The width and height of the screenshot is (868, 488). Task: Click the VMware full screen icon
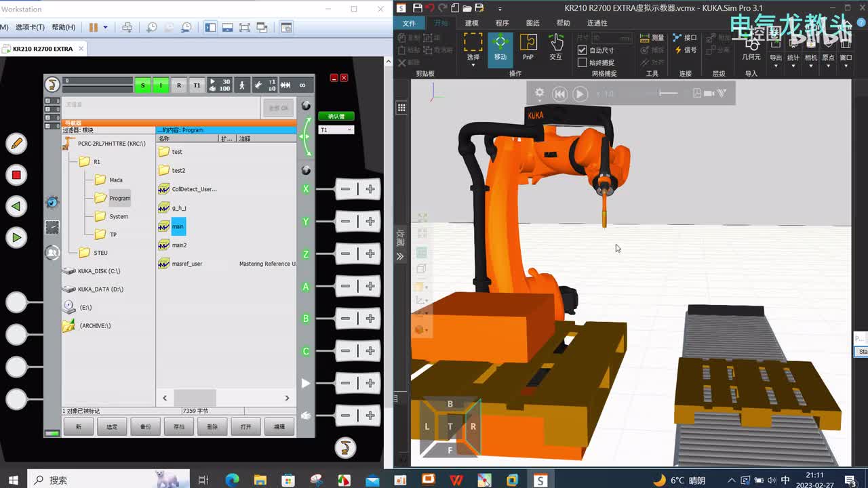click(245, 28)
